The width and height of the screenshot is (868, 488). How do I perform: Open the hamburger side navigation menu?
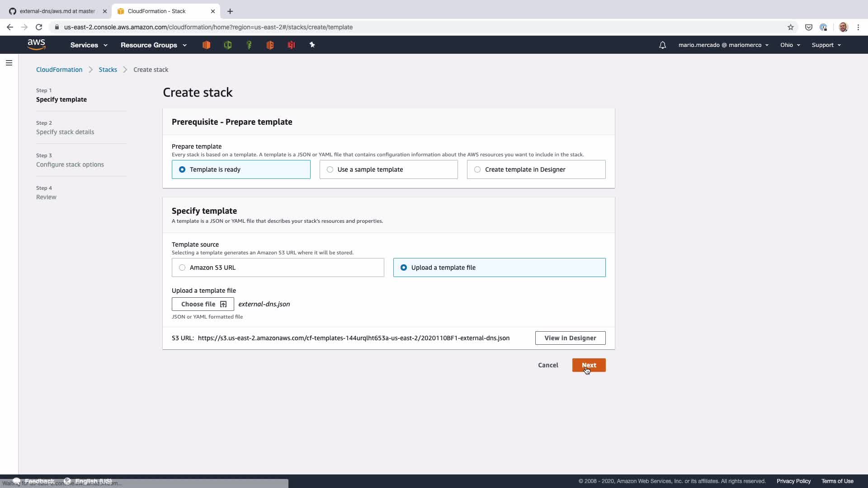click(9, 63)
